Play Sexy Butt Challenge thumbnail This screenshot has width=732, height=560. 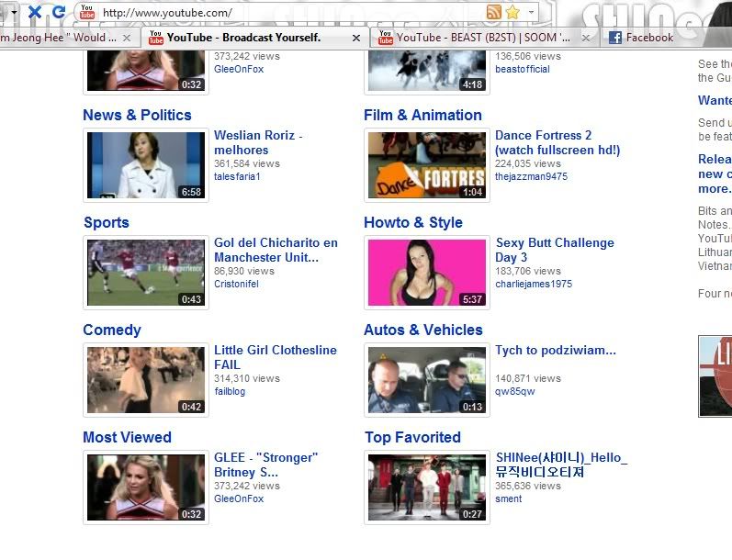[x=427, y=273]
